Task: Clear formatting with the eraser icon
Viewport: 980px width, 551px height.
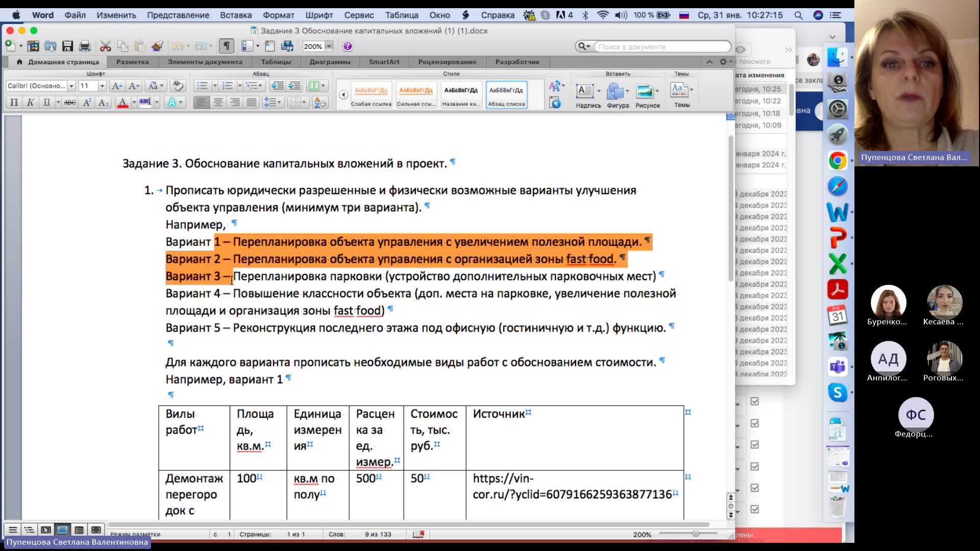Action: pyautogui.click(x=178, y=86)
